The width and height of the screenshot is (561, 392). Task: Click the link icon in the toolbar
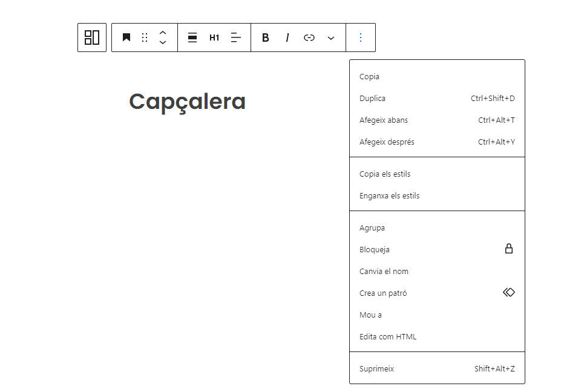pos(309,38)
